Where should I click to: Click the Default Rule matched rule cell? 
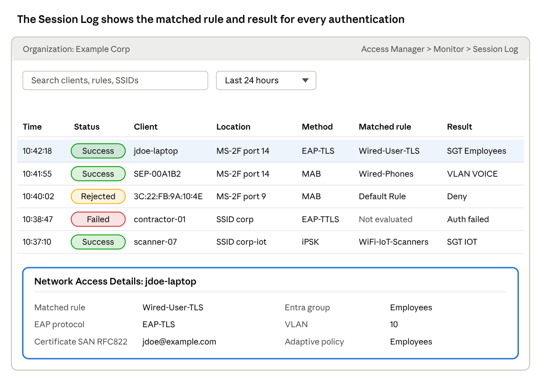382,196
